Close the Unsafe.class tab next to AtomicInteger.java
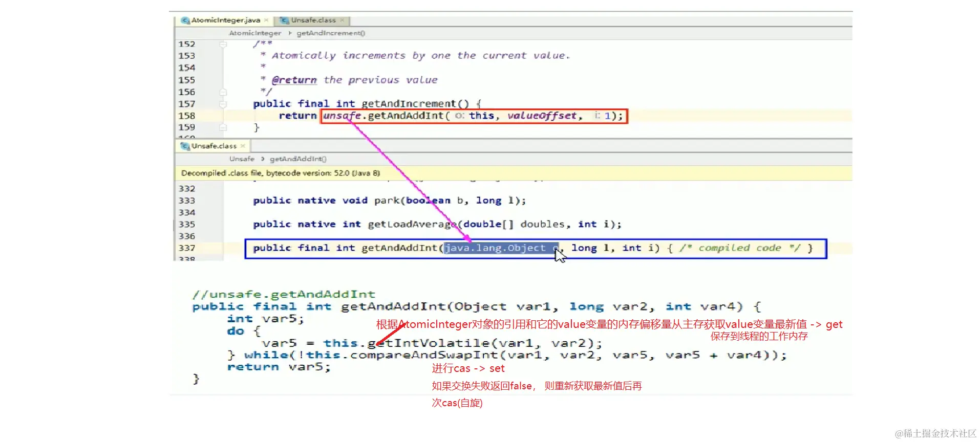 tap(342, 20)
